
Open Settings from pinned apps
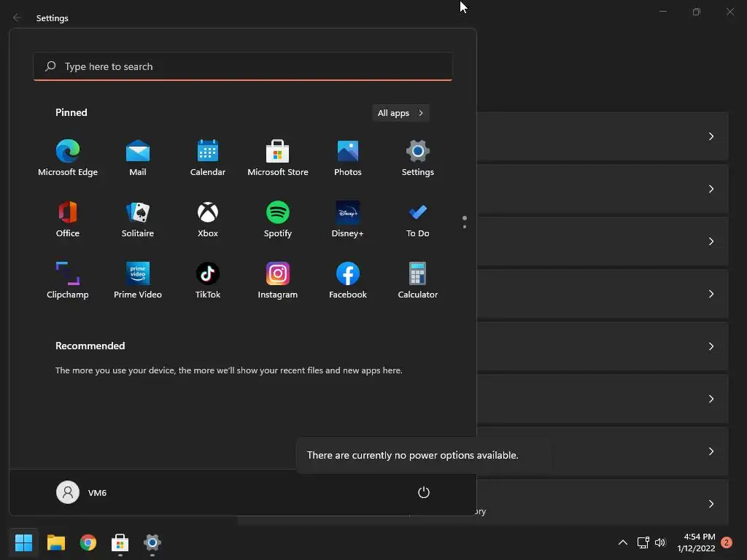click(x=418, y=158)
